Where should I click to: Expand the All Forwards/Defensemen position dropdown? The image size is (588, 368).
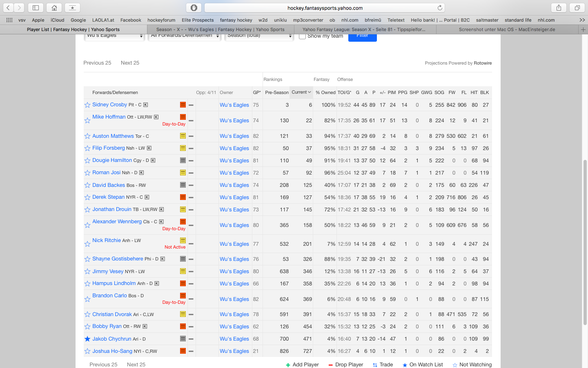[184, 36]
